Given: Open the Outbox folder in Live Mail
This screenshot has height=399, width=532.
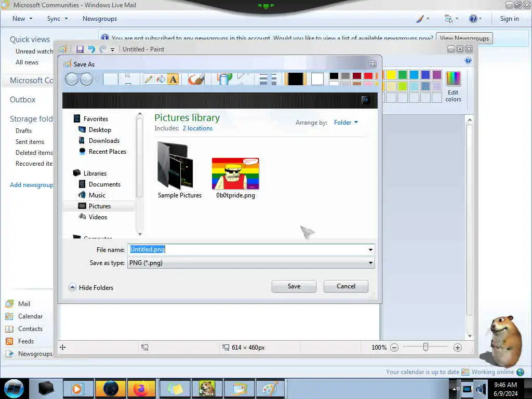Looking at the screenshot, I should coord(22,99).
